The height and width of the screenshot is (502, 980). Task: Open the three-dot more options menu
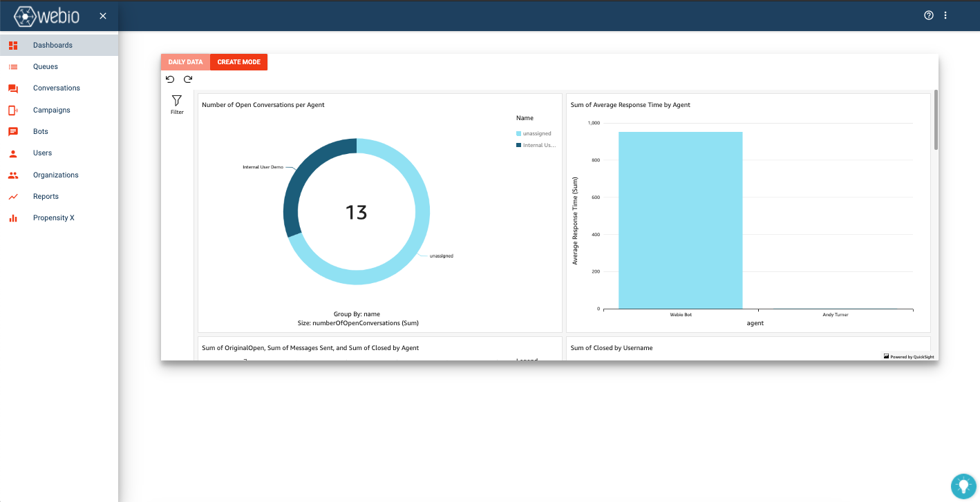pos(945,15)
